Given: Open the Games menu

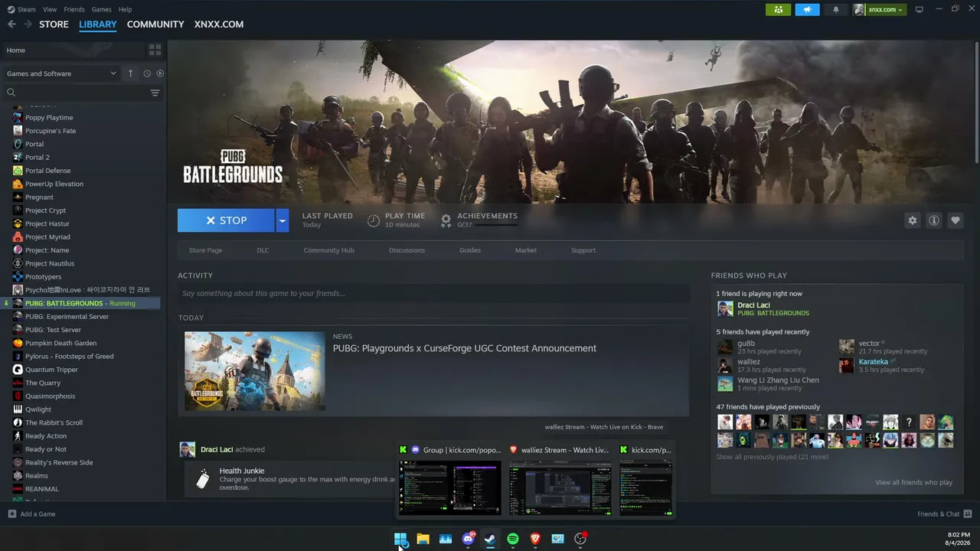Looking at the screenshot, I should pos(101,9).
